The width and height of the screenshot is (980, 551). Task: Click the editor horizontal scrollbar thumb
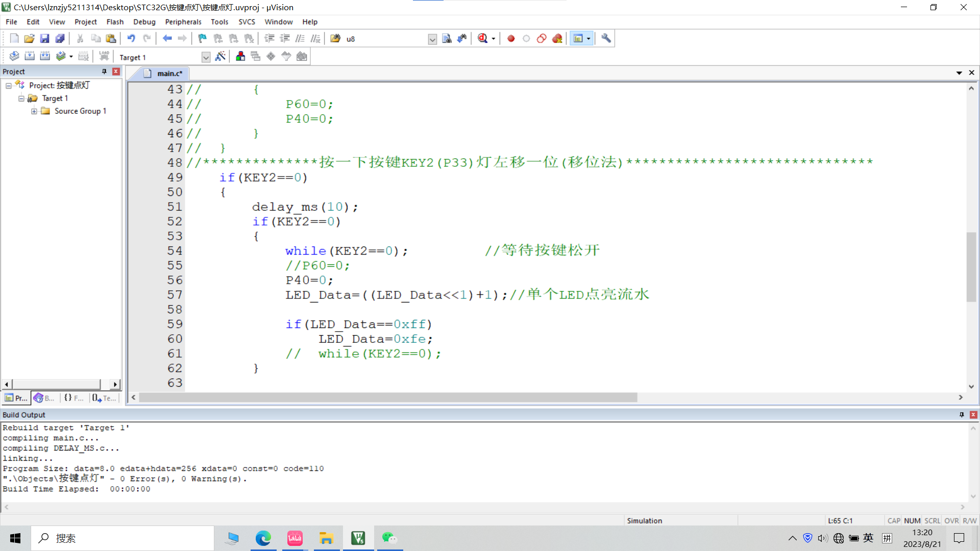tap(388, 397)
